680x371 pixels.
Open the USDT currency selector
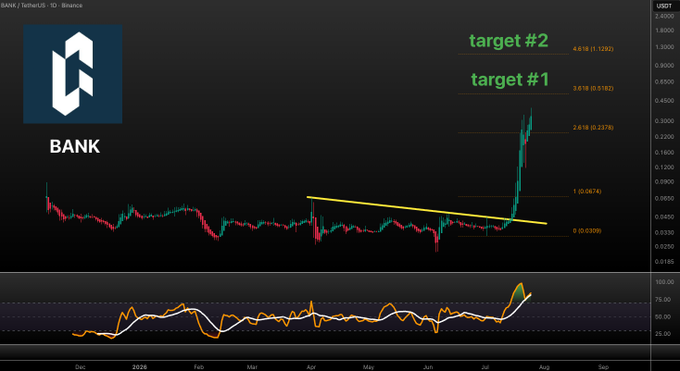point(664,6)
